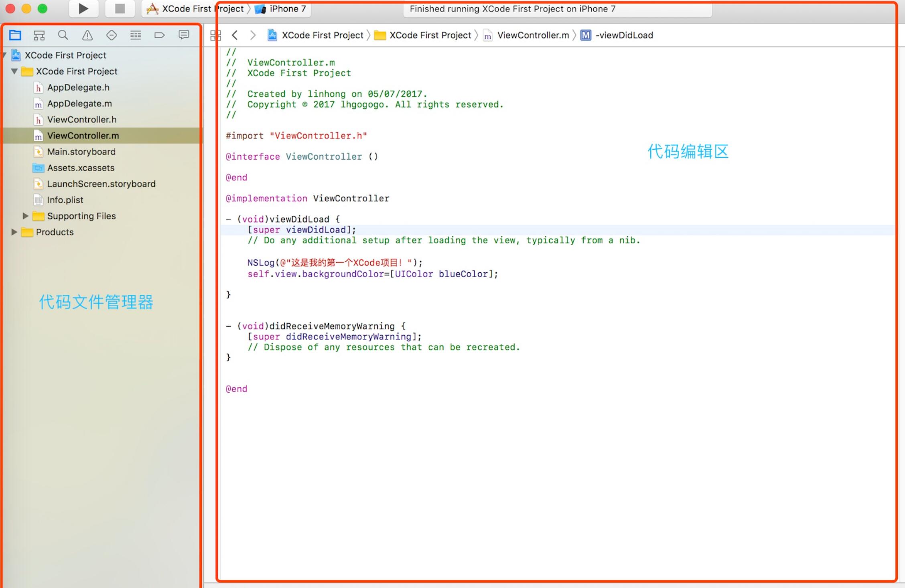Screen dimensions: 905x588
Task: Click the 'Dispose of any resources' comment
Action: (384, 347)
